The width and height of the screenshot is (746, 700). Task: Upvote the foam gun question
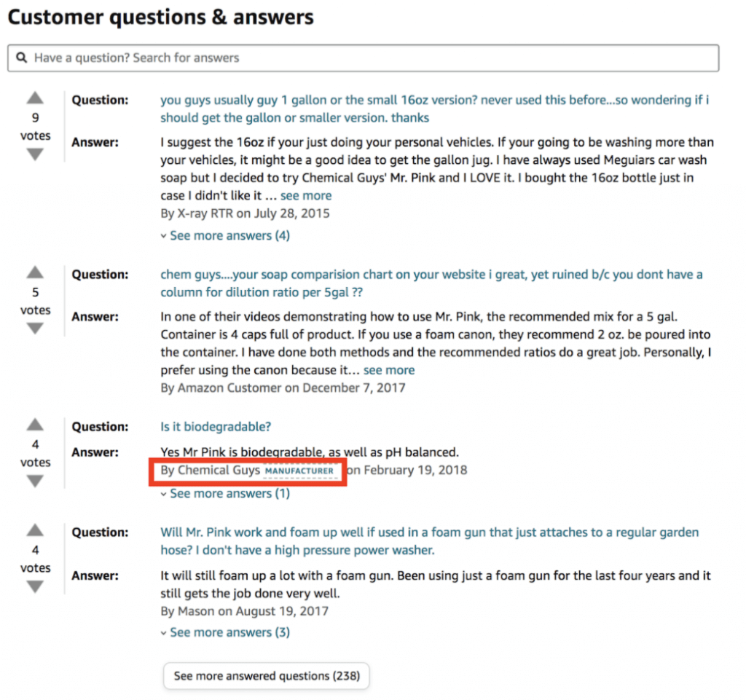point(35,531)
